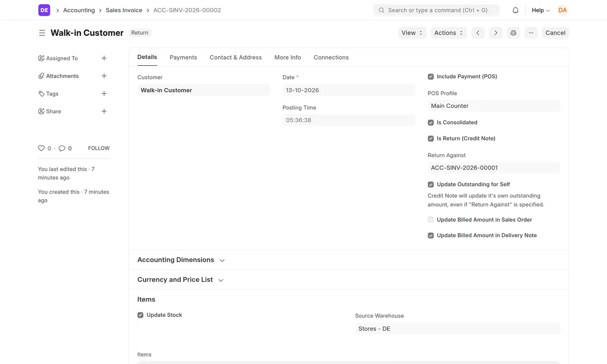
Task: Open the Help dropdown menu
Action: pyautogui.click(x=541, y=10)
